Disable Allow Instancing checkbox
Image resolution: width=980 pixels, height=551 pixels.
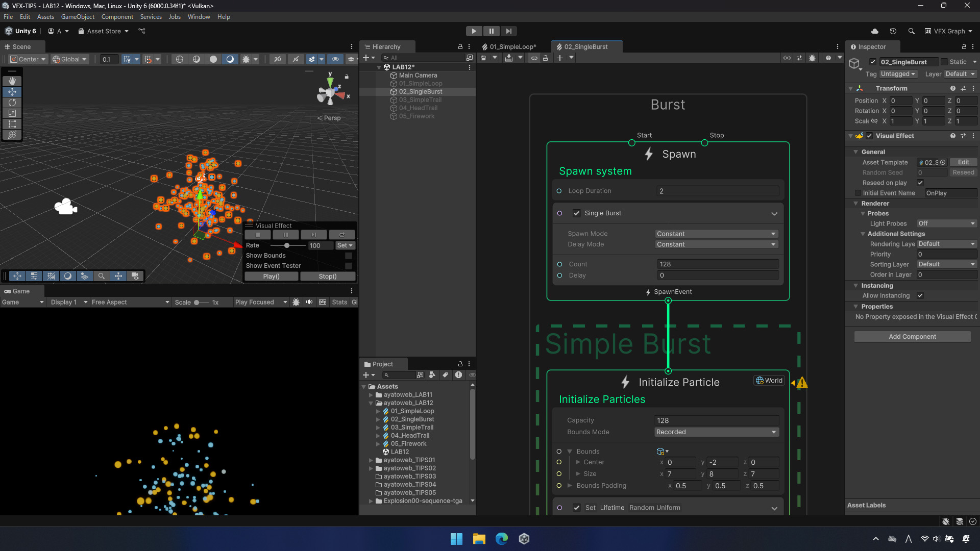click(920, 295)
